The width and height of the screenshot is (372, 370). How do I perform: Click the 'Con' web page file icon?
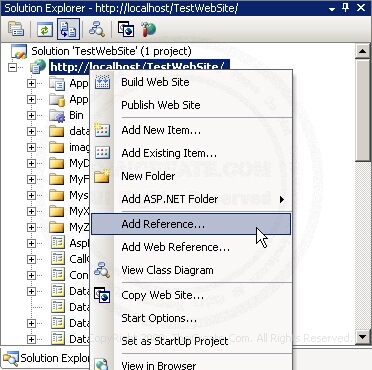[58, 275]
